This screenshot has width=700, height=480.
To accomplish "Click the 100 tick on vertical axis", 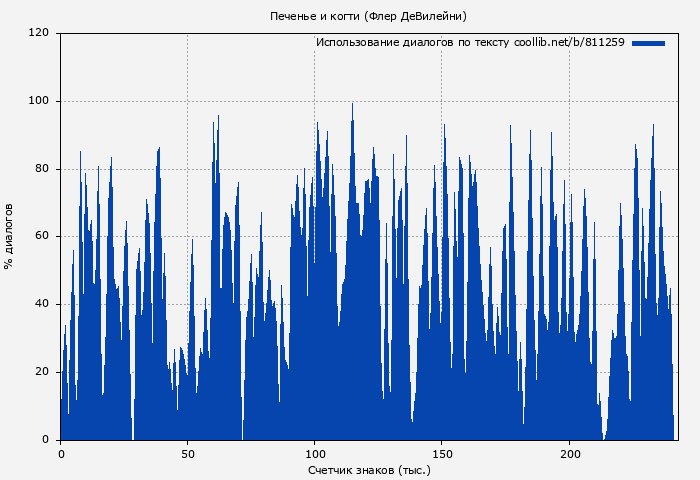I will (39, 101).
